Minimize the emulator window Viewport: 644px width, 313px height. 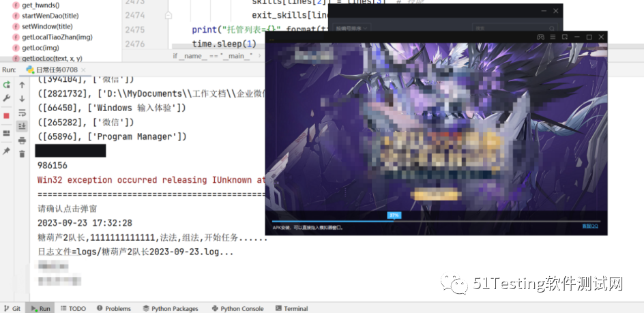[x=577, y=37]
